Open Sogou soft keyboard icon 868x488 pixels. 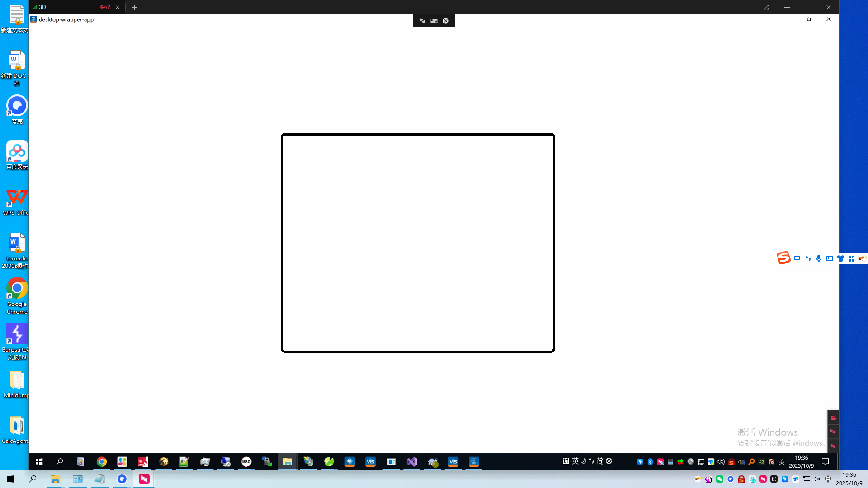pyautogui.click(x=830, y=258)
